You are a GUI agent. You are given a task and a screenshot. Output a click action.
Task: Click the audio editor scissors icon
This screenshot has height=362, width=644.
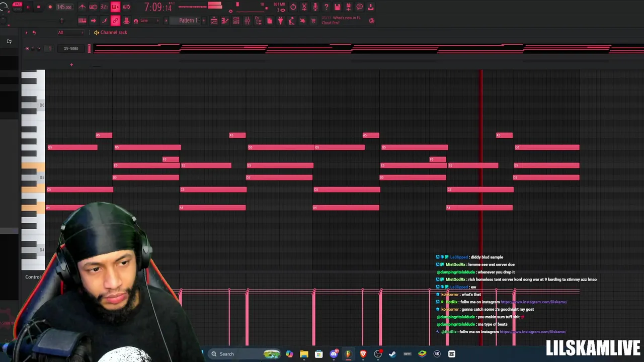pyautogui.click(x=304, y=7)
